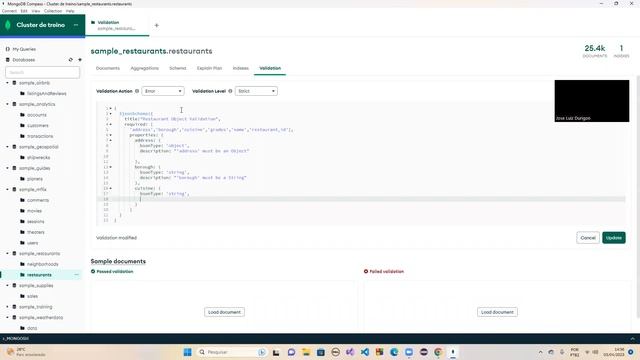Open listingsAndReviews collection
The width and height of the screenshot is (640, 360).
point(47,93)
